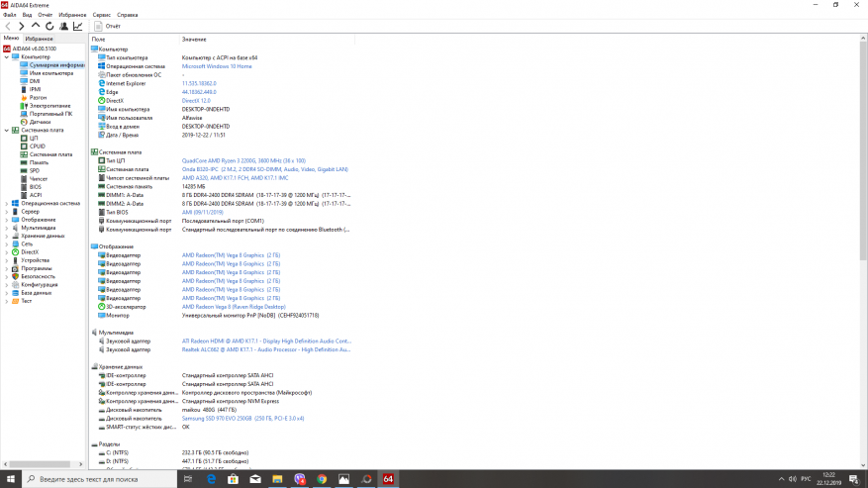Expand the Операционная система tree node
Screen dimensions: 868x488
[x=7, y=203]
